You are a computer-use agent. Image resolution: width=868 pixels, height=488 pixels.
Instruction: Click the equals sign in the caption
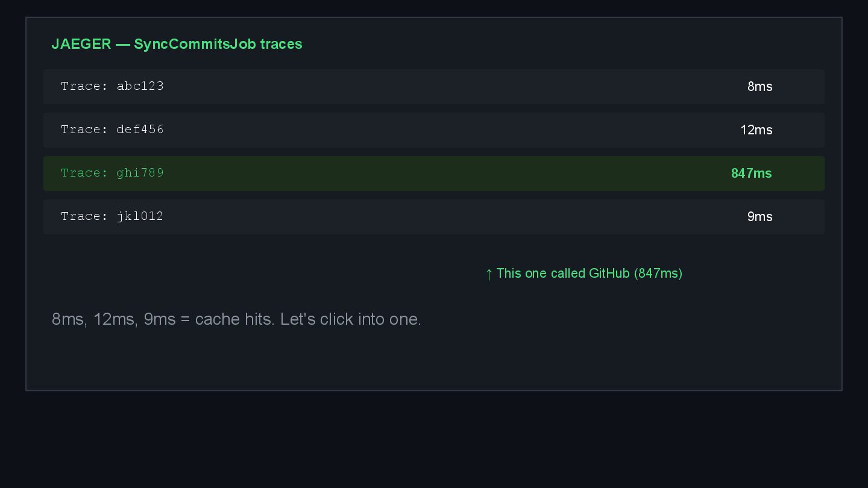(185, 319)
